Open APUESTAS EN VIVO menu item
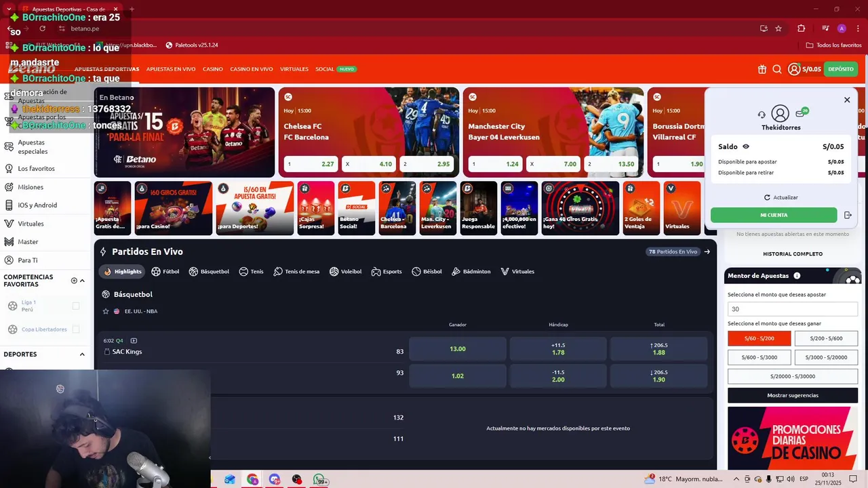Viewport: 868px width, 488px height. coord(171,69)
